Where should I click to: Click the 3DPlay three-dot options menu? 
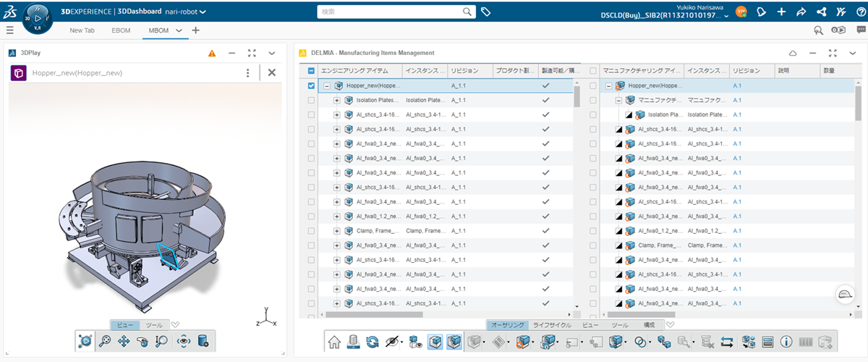point(248,72)
